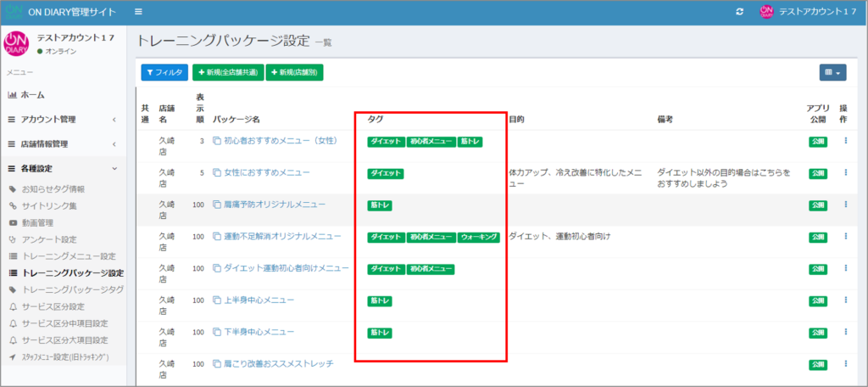Open three-dot actions for first package row

[x=845, y=141]
